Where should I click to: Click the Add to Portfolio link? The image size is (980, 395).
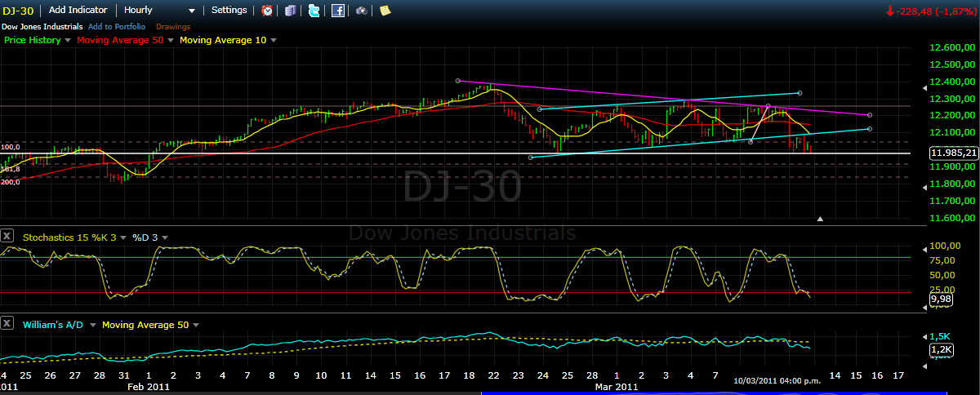point(117,26)
